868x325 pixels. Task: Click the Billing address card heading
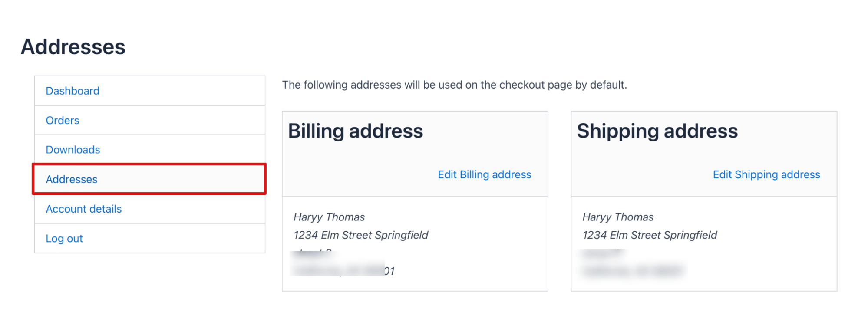[x=356, y=131]
